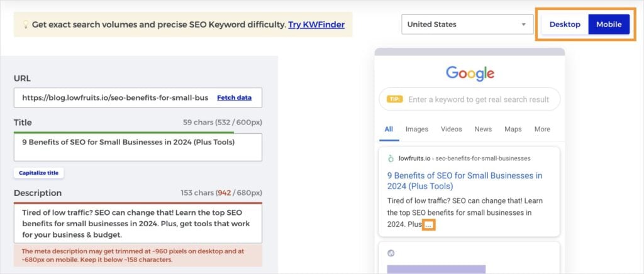Select the Videos tab in preview
The width and height of the screenshot is (644, 274).
pyautogui.click(x=452, y=129)
